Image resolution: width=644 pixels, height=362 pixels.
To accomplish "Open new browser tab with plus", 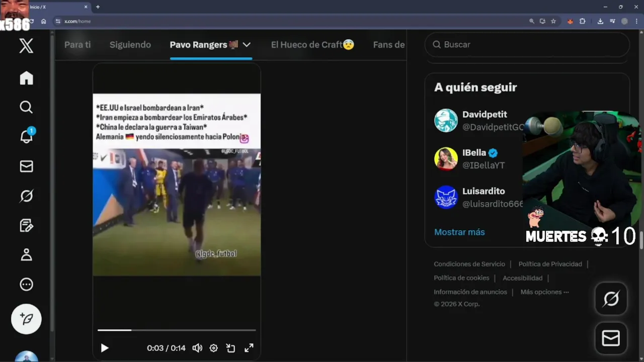I will 98,7.
